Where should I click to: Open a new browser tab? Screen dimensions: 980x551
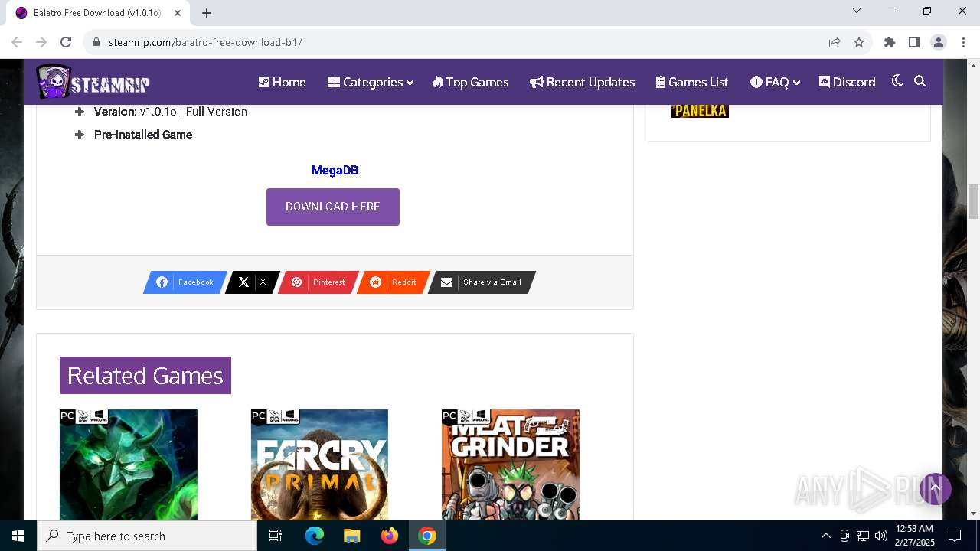click(207, 12)
